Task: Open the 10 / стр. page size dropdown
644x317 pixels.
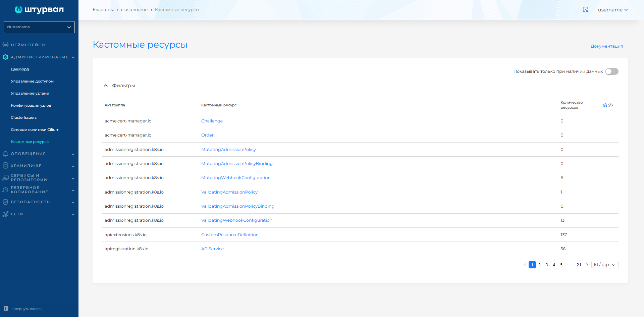Action: [x=605, y=265]
